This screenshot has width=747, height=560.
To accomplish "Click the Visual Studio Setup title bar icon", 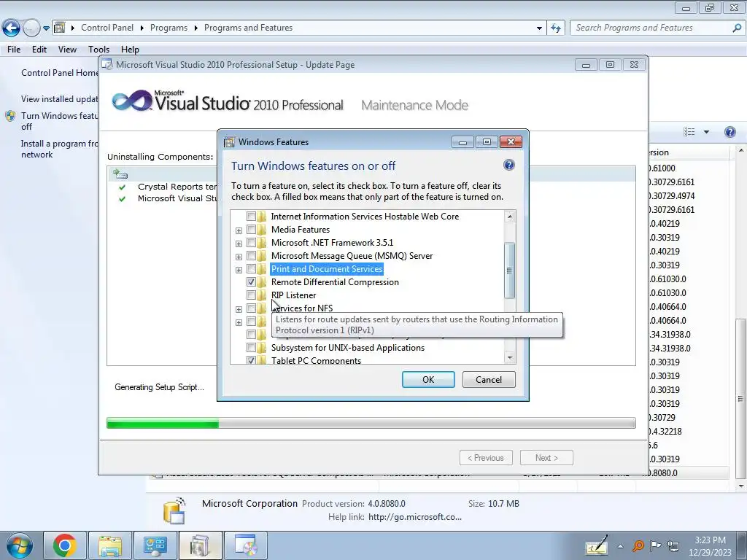I will click(108, 65).
